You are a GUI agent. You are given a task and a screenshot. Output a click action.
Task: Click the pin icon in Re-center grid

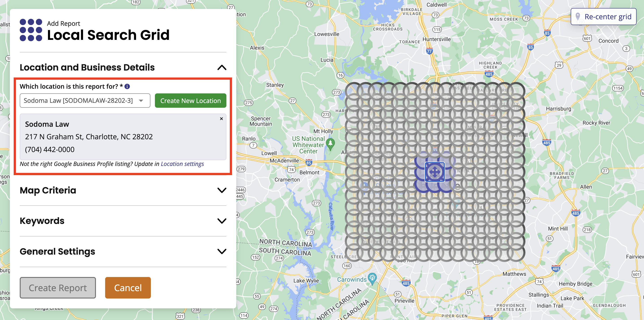click(x=577, y=17)
